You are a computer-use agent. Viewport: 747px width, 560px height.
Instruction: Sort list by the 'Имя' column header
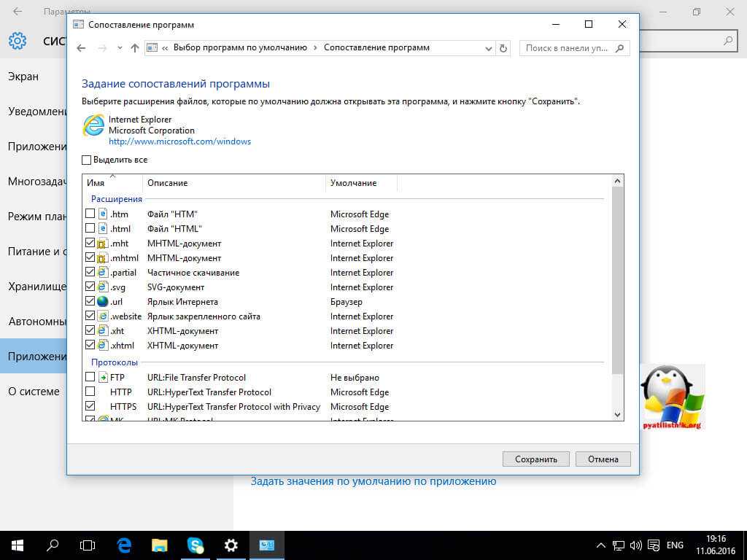tap(96, 183)
